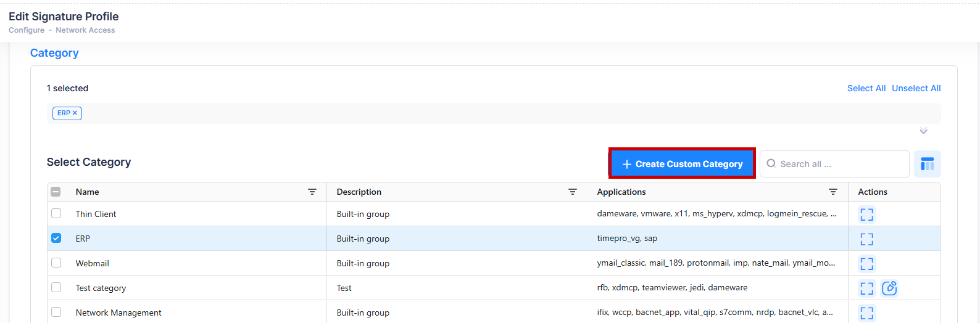The height and width of the screenshot is (323, 980).
Task: Expand details for Webmail row
Action: [x=866, y=264]
